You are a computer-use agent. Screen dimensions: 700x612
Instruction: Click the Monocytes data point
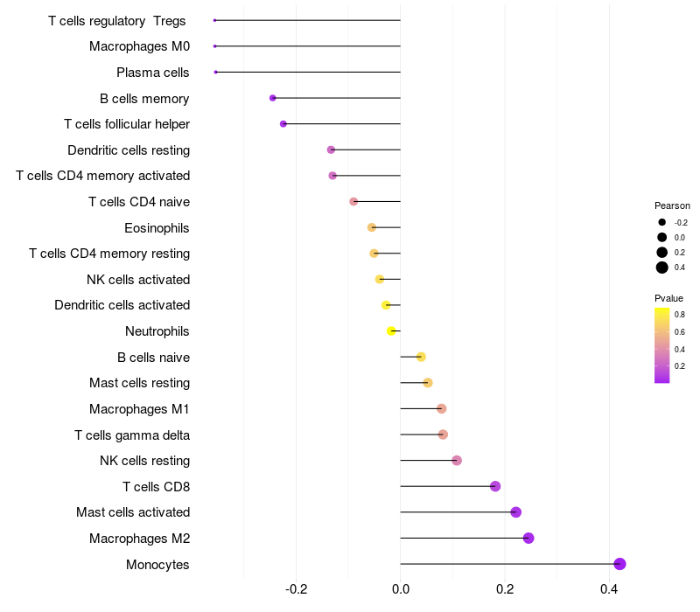point(619,564)
